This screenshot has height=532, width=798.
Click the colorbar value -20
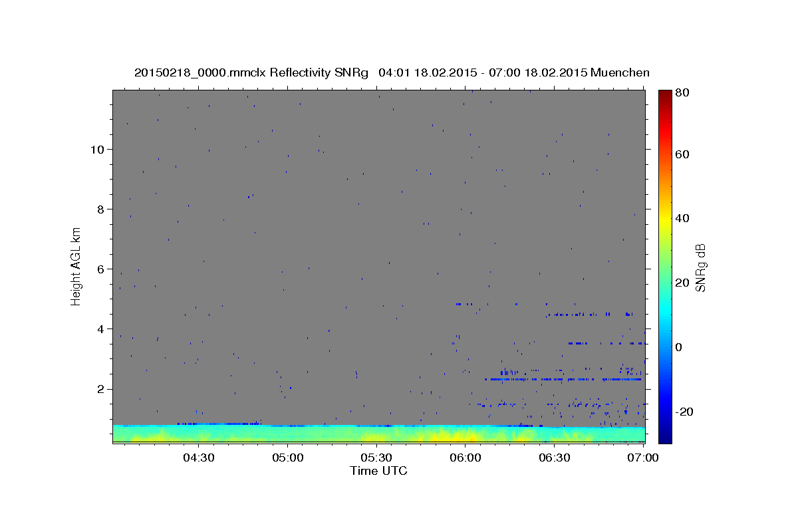pyautogui.click(x=684, y=412)
